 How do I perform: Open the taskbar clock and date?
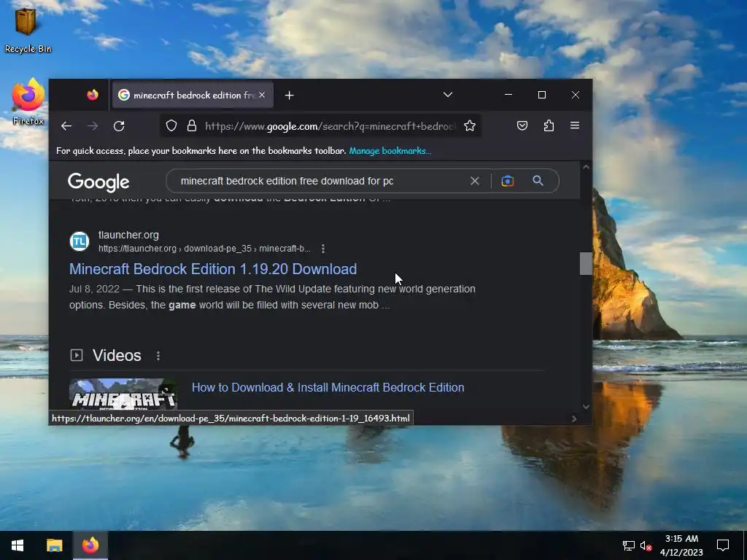coord(681,545)
